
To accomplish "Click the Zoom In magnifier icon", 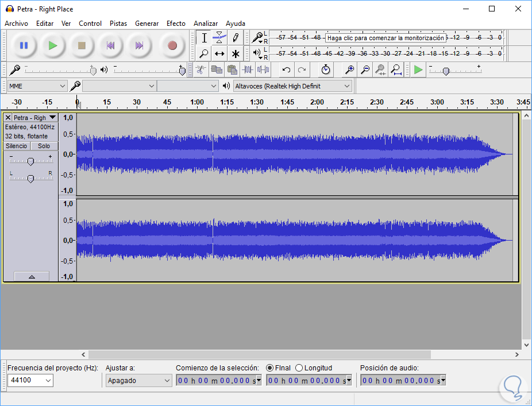I will 349,70.
